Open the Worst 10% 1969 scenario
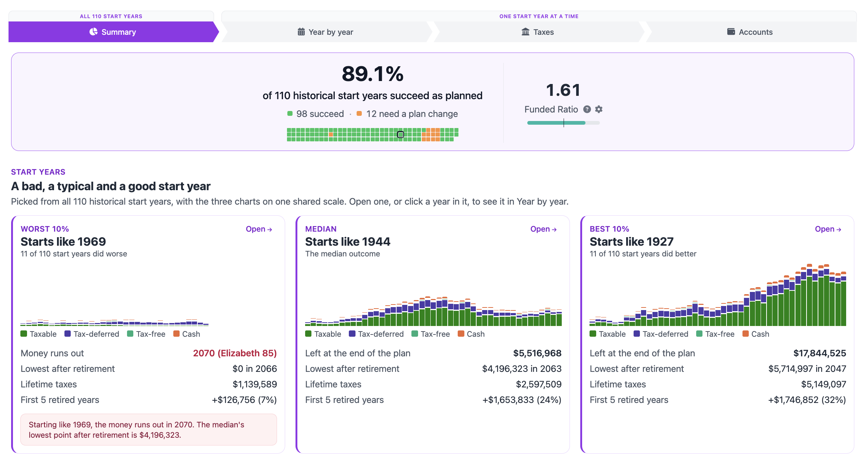 (x=259, y=229)
